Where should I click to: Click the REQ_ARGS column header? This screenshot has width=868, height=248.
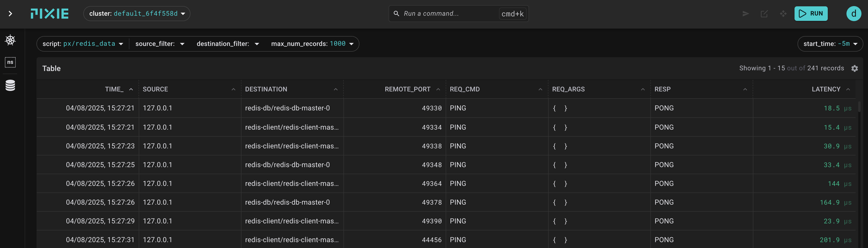(x=569, y=89)
